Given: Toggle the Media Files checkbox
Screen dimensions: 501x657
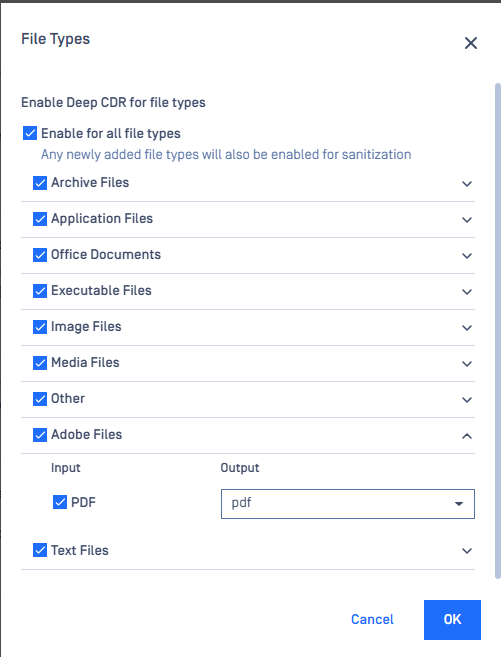Looking at the screenshot, I should [40, 363].
